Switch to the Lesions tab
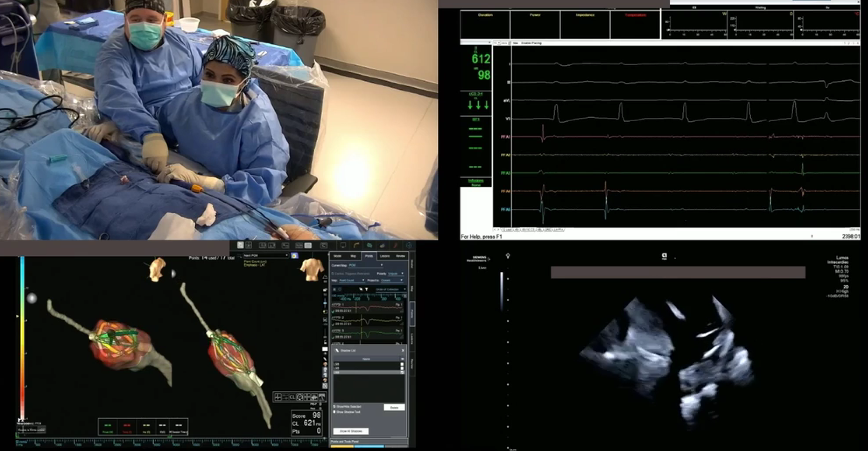 point(384,256)
